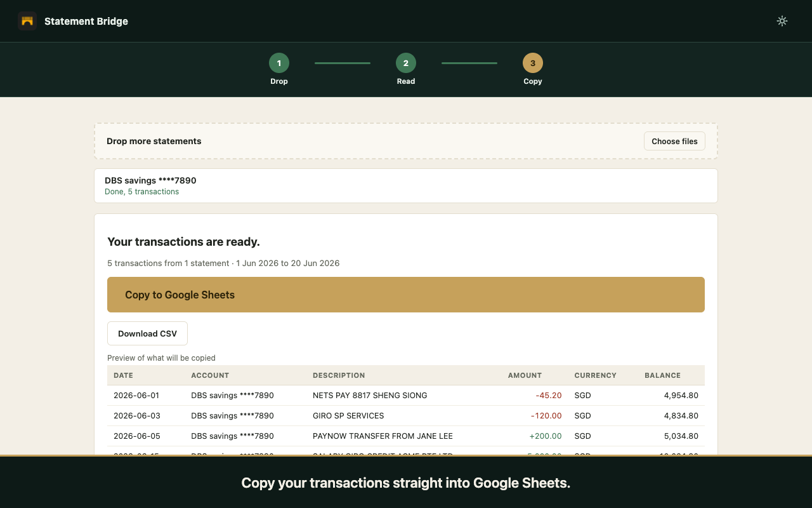Click the CURRENCY column header
The height and width of the screenshot is (508, 812).
[x=595, y=375]
